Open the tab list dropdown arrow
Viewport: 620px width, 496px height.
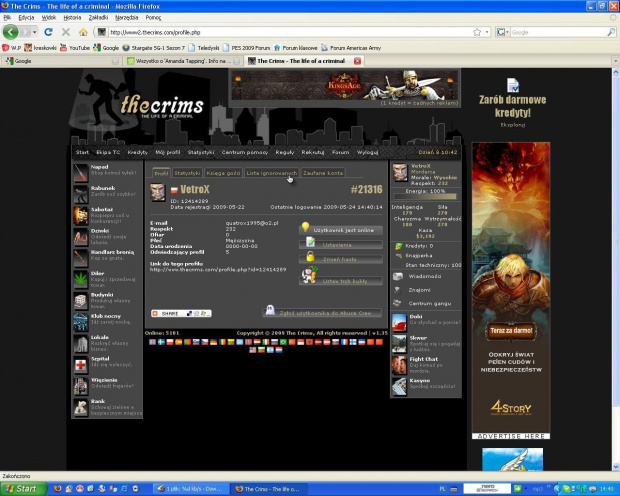(615, 61)
